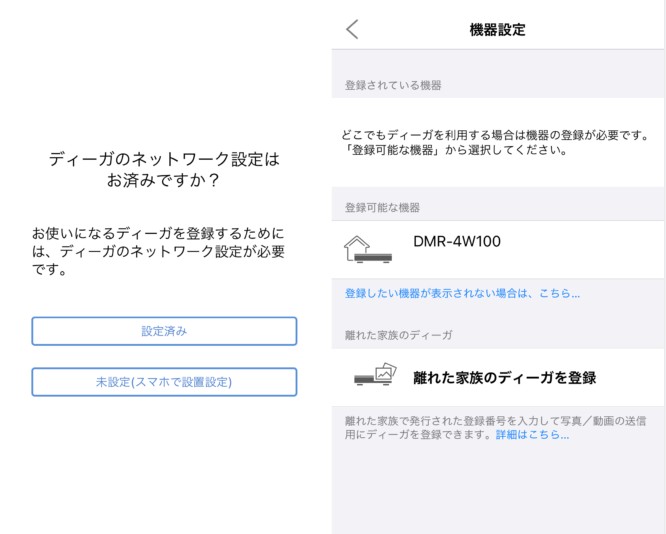Tap the back arrow in 機器設定 header
This screenshot has width=666, height=534.
click(x=352, y=30)
